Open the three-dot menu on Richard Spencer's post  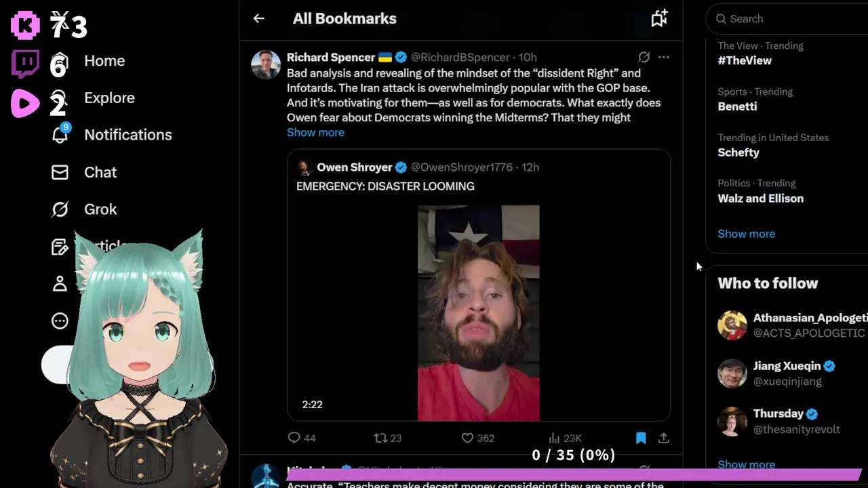pyautogui.click(x=663, y=57)
